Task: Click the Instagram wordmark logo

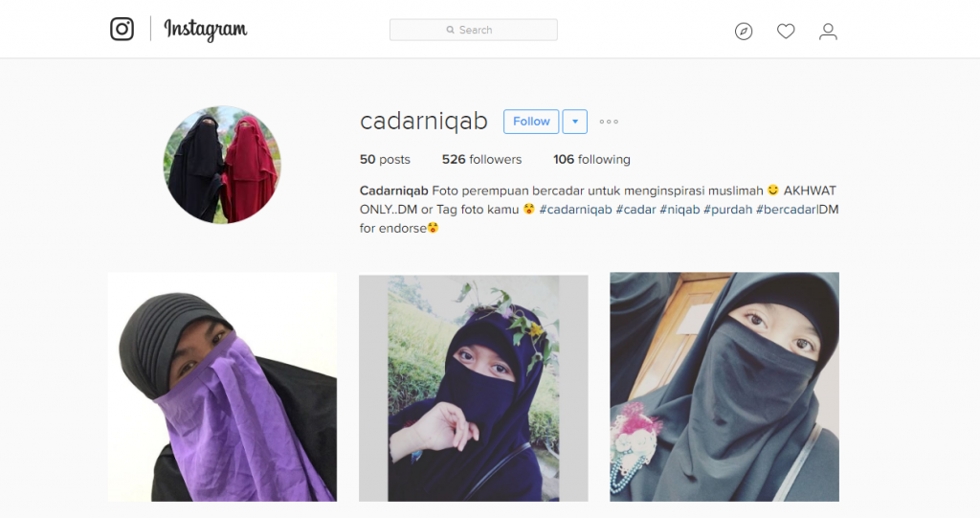Action: (x=206, y=30)
